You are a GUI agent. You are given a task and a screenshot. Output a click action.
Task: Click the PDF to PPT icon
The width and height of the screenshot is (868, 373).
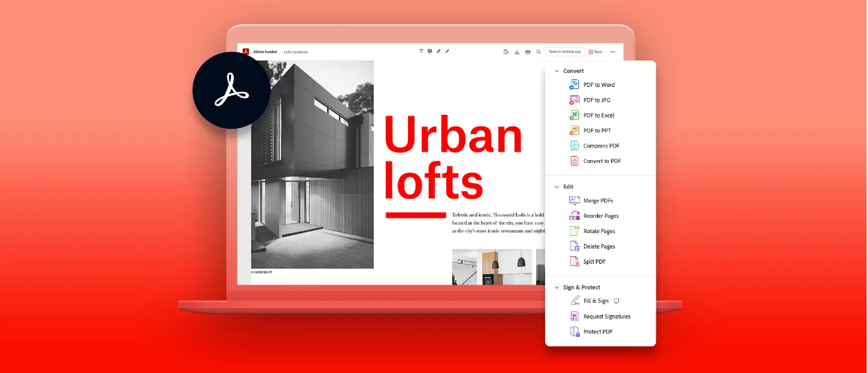[x=574, y=130]
